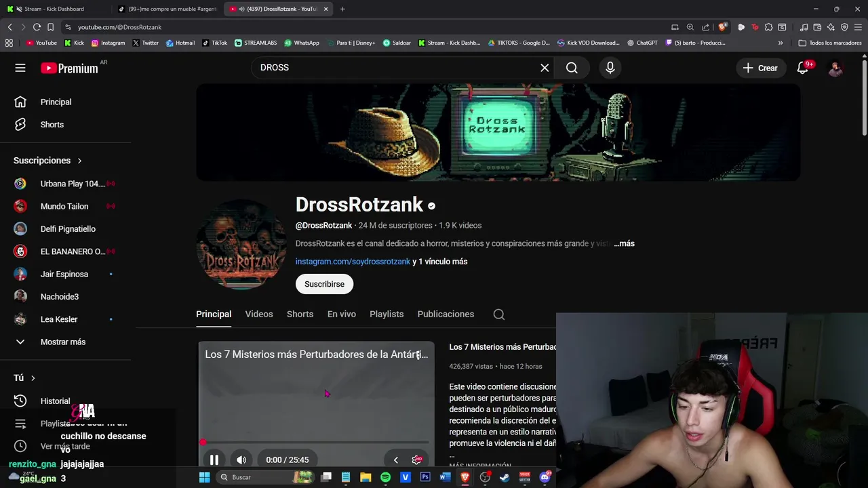Open Spotify from taskbar
Image resolution: width=868 pixels, height=488 pixels.
coord(385,477)
